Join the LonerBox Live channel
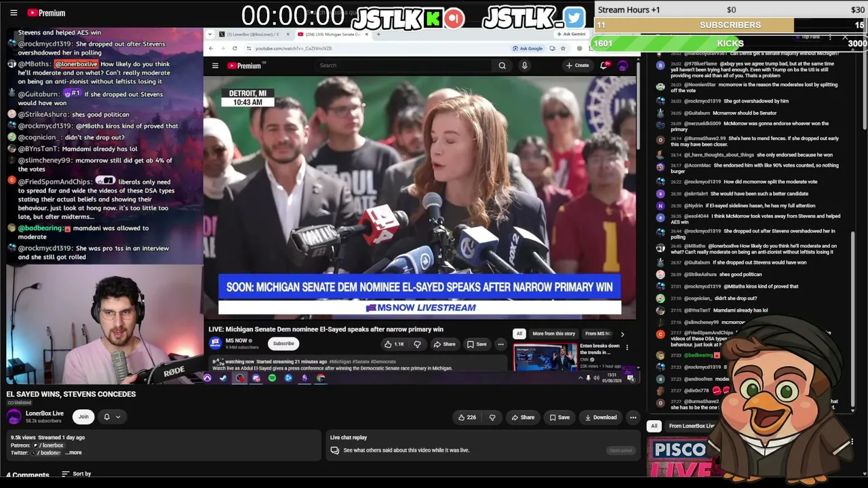868x488 pixels. (x=83, y=417)
